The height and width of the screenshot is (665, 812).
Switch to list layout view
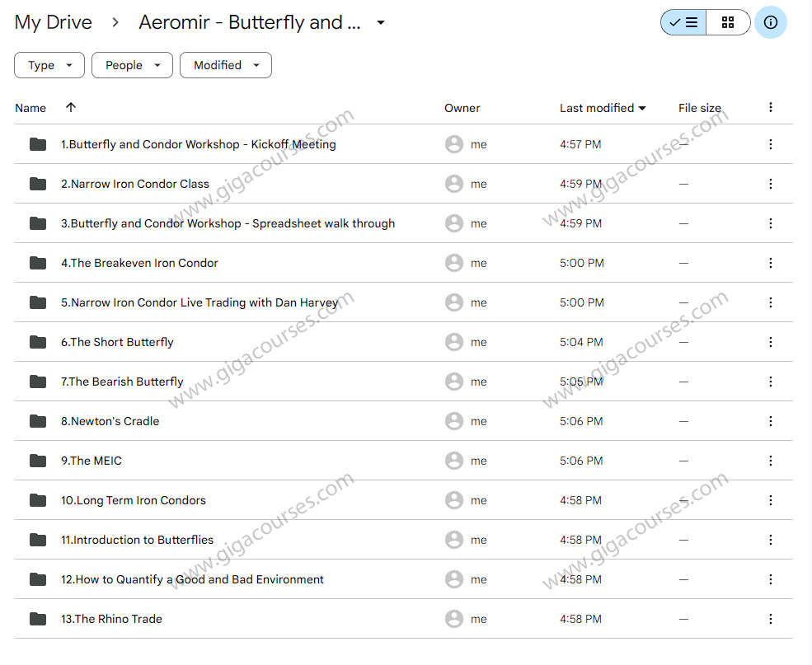coord(683,23)
